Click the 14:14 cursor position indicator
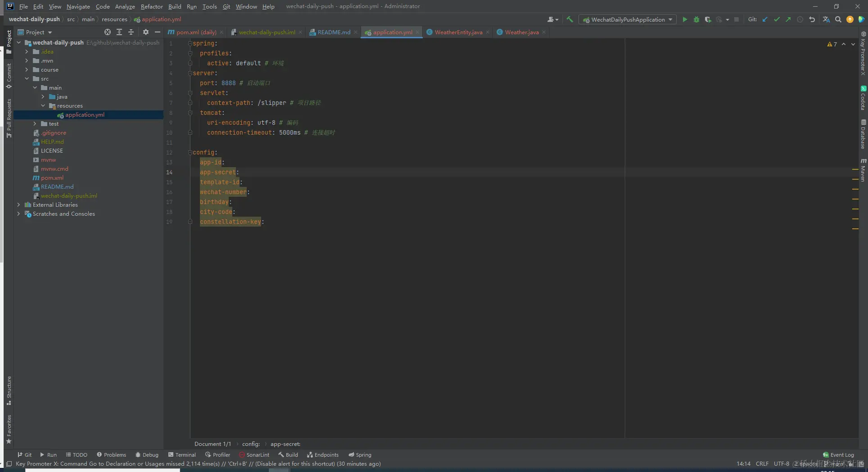Viewport: 868px width, 472px height. coord(743,464)
